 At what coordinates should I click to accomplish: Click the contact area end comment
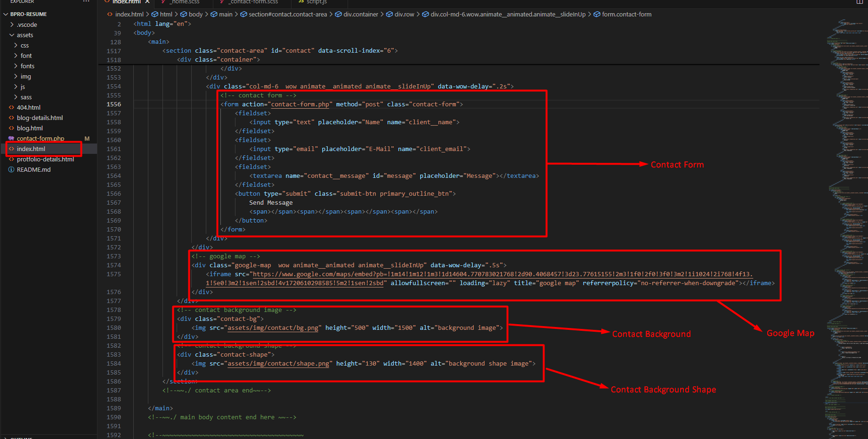pos(217,391)
